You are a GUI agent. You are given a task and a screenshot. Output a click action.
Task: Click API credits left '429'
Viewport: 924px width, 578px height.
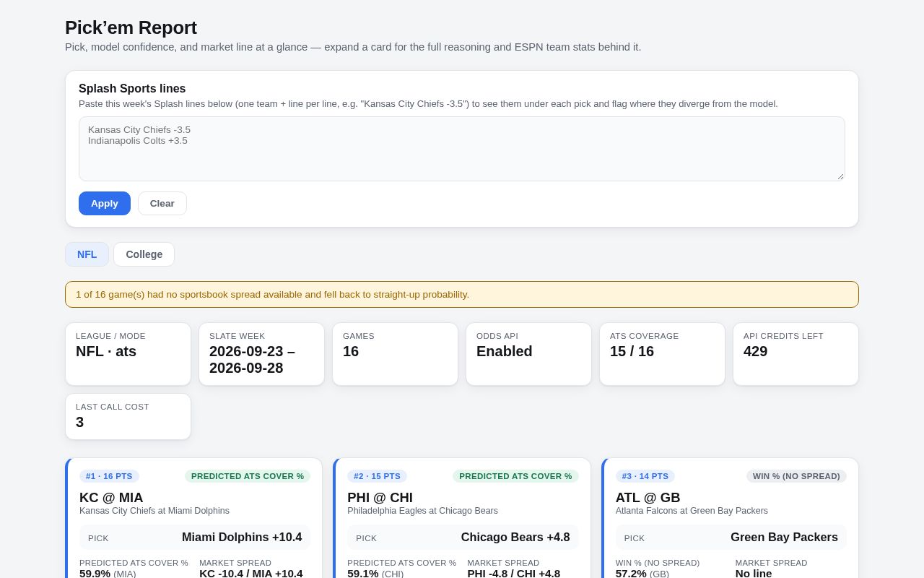[756, 351]
